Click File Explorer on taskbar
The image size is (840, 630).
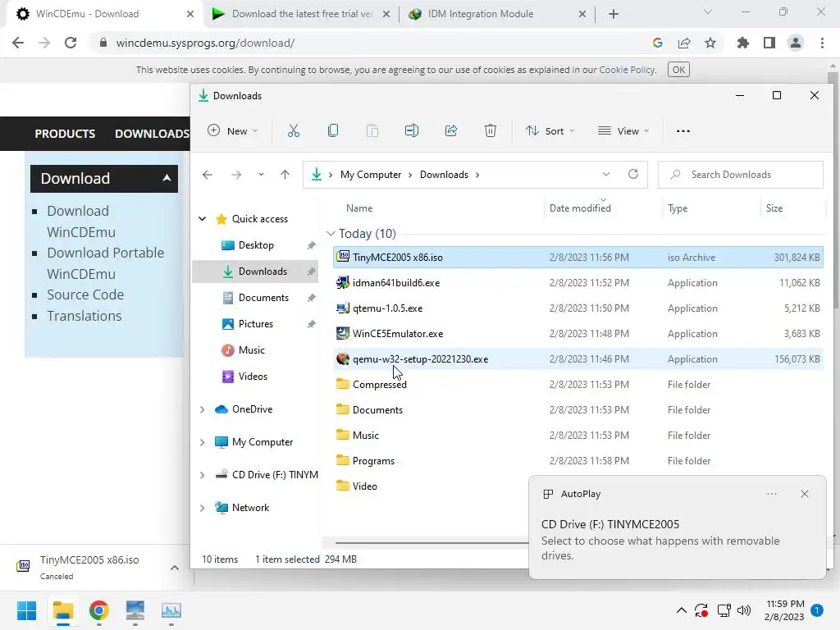63,610
